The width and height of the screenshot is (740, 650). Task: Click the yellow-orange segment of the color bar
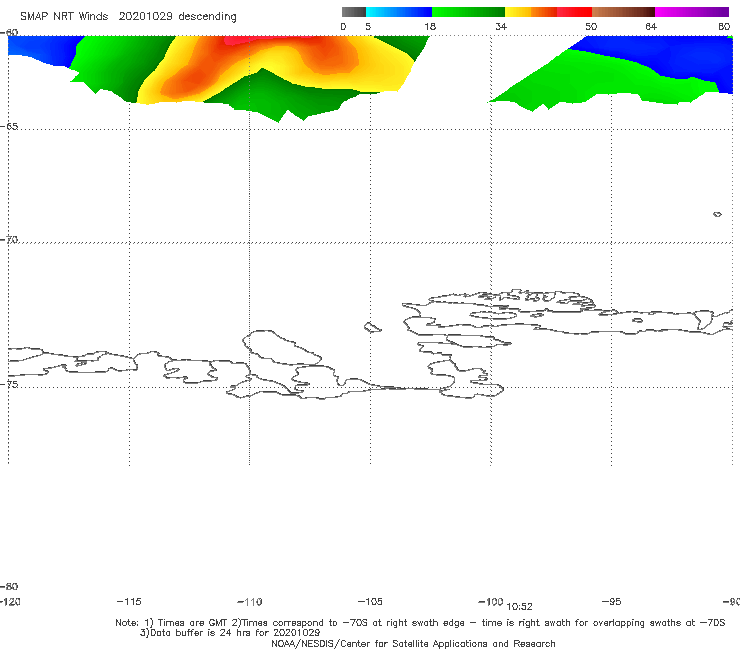pos(531,12)
